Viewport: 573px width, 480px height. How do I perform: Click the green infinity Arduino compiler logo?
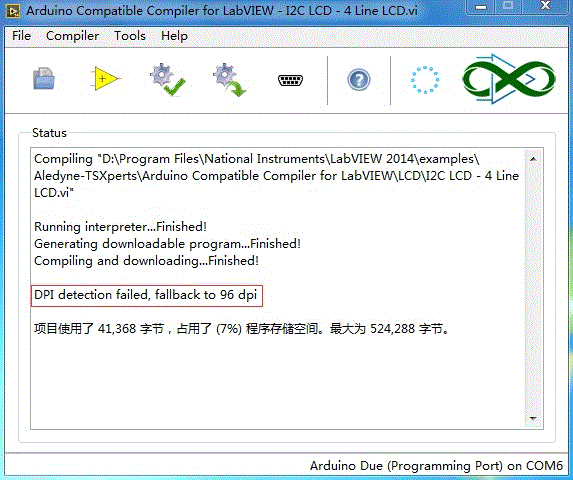click(509, 79)
